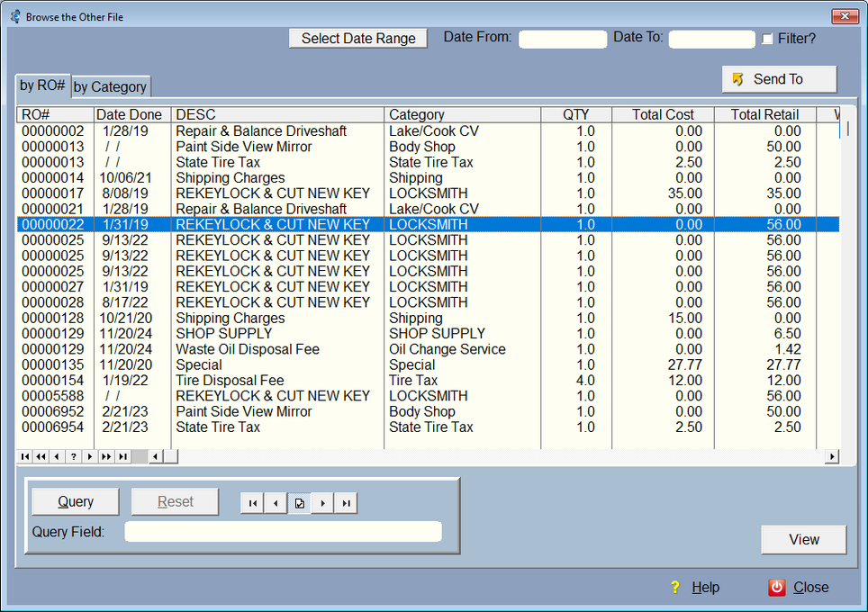
Task: Page forward with double-right arrow in grid
Action: tap(106, 456)
